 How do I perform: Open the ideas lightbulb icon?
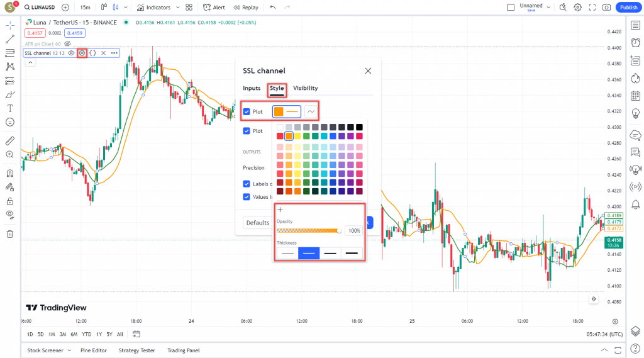[635, 113]
